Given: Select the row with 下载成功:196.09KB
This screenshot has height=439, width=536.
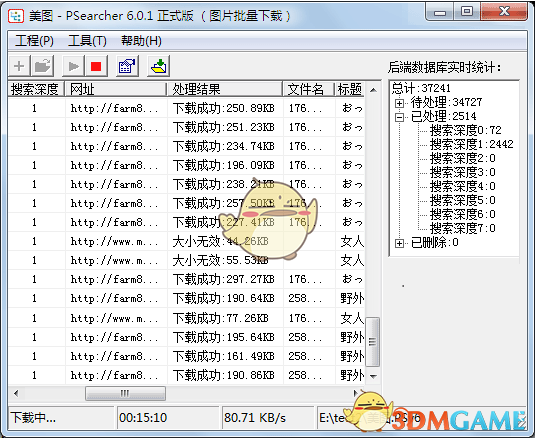Looking at the screenshot, I should coord(186,165).
